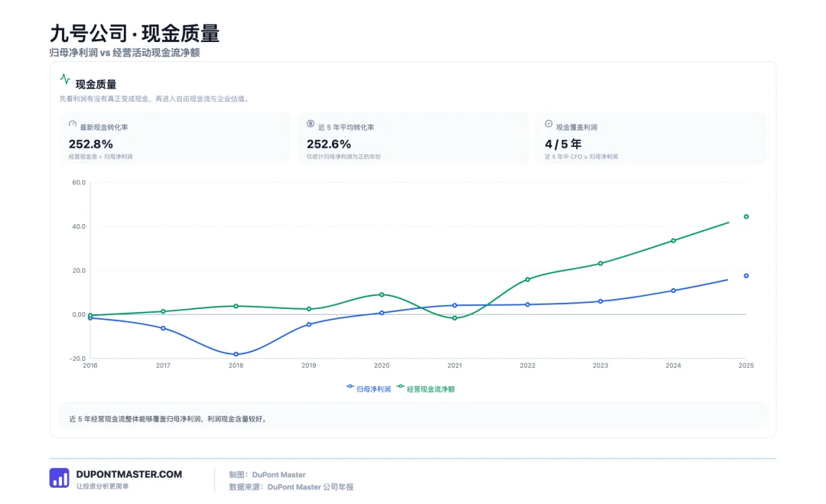This screenshot has width=826, height=504.
Task: Click the 2025 blue net profit data point
Action: tap(746, 276)
